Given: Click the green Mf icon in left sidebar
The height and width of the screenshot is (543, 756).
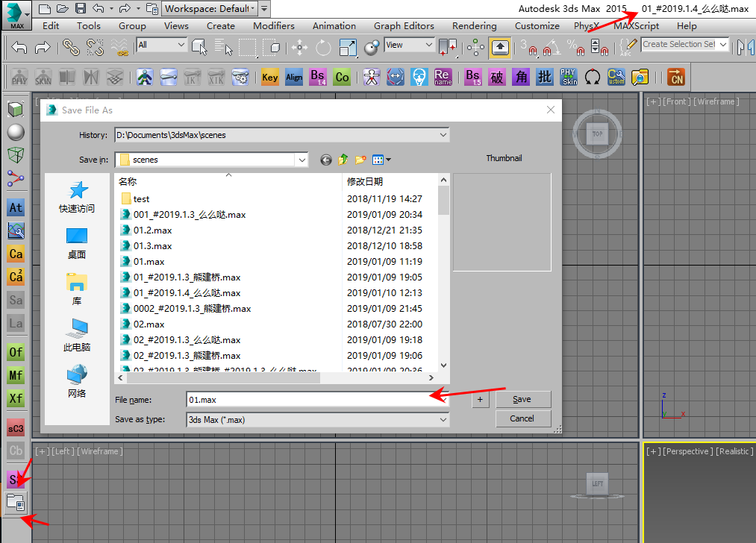Looking at the screenshot, I should click(x=16, y=375).
